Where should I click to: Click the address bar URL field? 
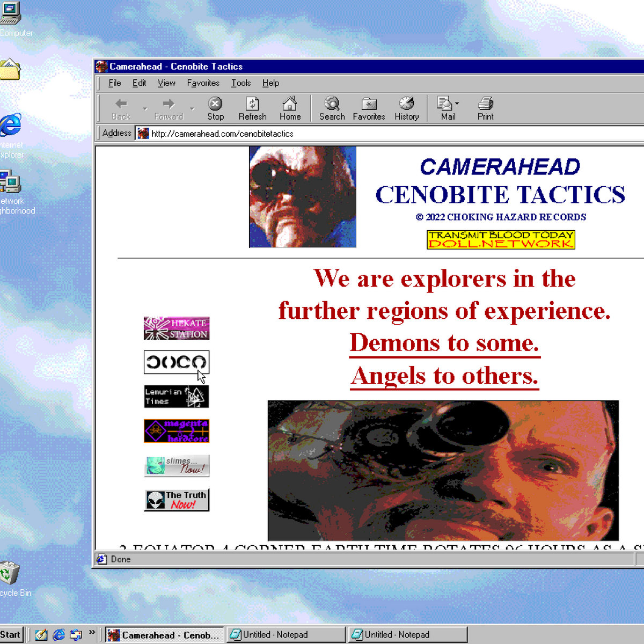coord(376,134)
